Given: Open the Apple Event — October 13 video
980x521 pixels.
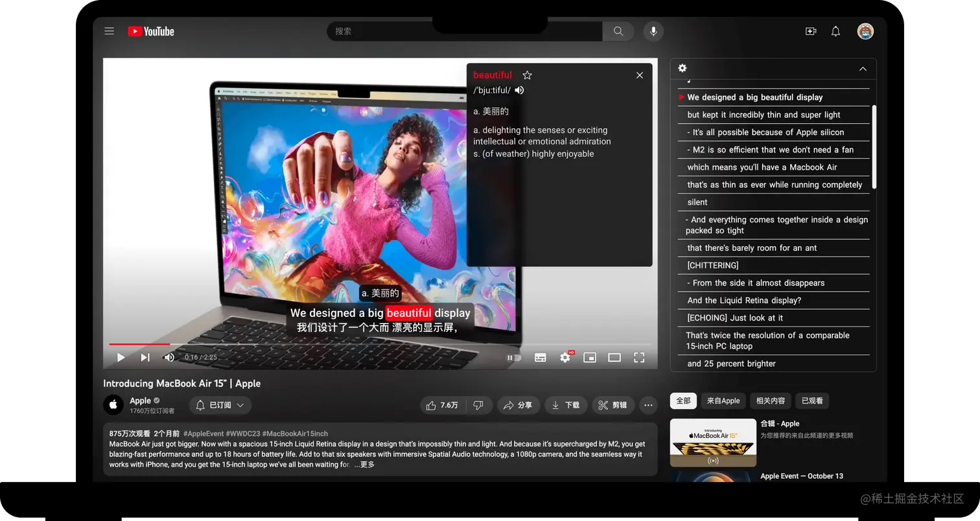Looking at the screenshot, I should pos(802,476).
